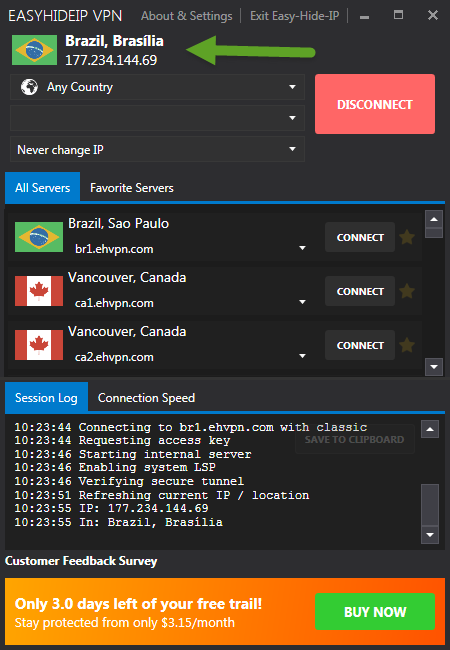Open the Never change IP dropdown
Viewport: 450px width, 650px height.
coord(157,149)
